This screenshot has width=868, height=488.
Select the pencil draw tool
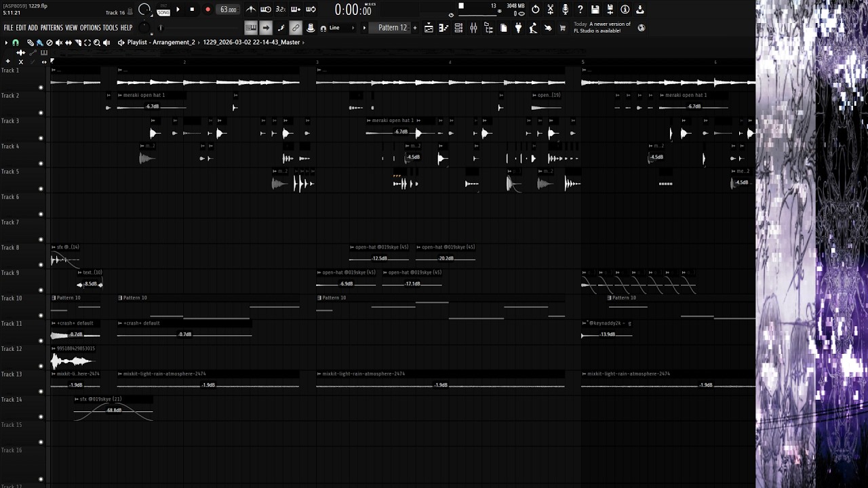click(30, 42)
